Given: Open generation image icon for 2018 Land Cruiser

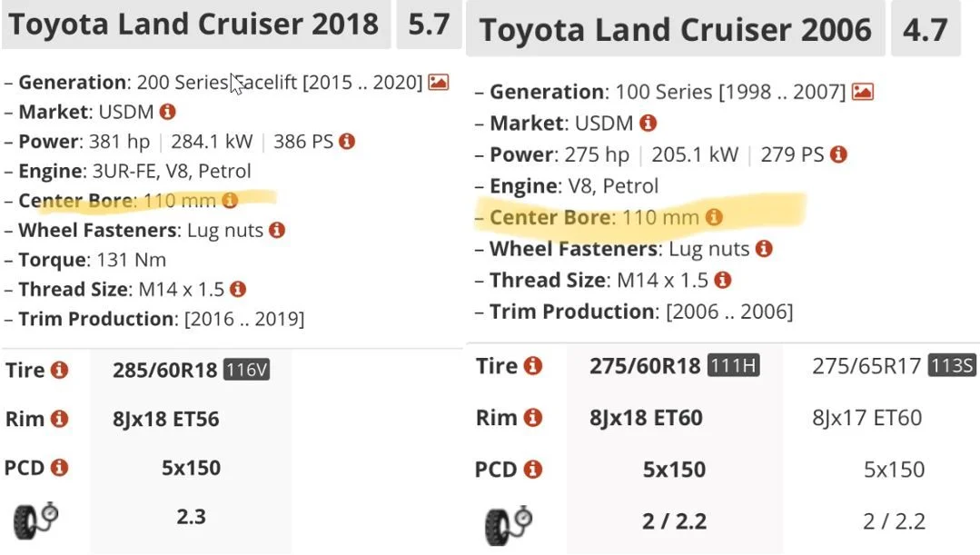Looking at the screenshot, I should point(439,83).
